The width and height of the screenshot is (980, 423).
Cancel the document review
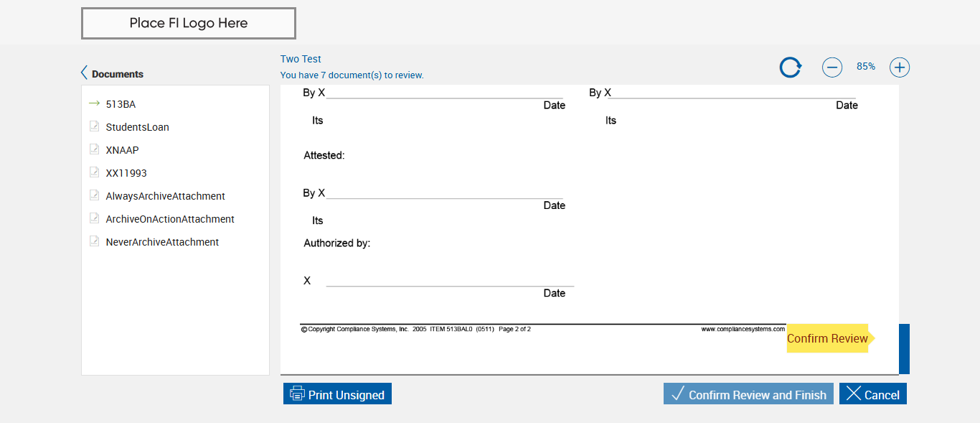click(872, 394)
